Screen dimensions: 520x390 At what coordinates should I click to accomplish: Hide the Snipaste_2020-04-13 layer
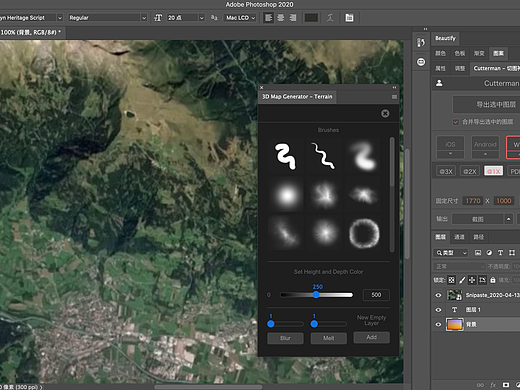coord(438,295)
